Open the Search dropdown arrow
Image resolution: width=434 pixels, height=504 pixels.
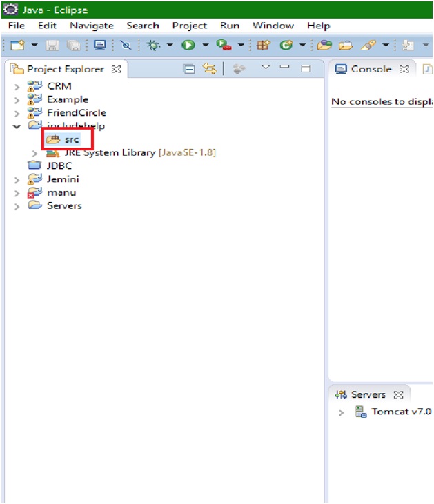pos(386,45)
